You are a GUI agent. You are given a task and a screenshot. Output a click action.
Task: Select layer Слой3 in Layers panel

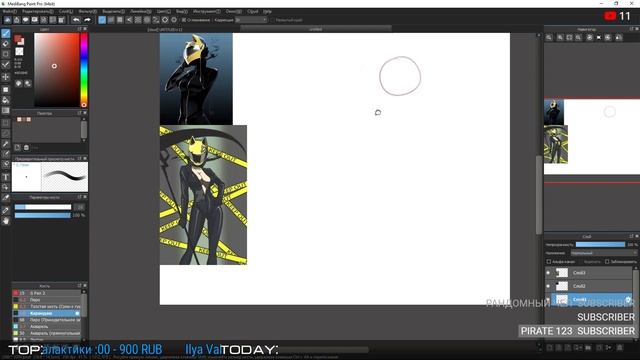pyautogui.click(x=588, y=273)
